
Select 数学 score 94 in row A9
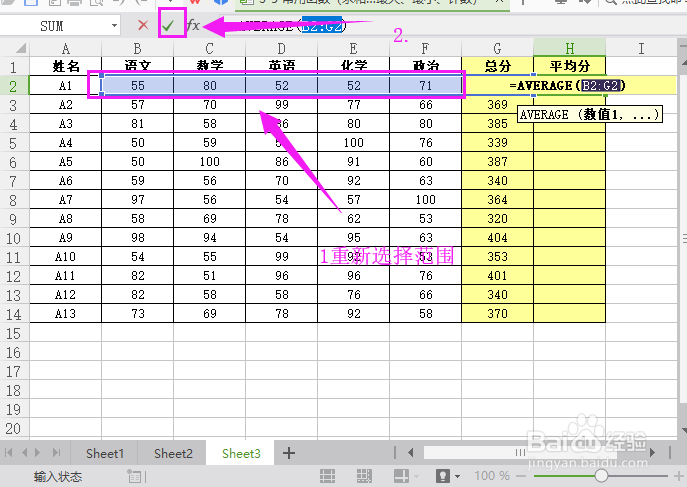point(209,237)
